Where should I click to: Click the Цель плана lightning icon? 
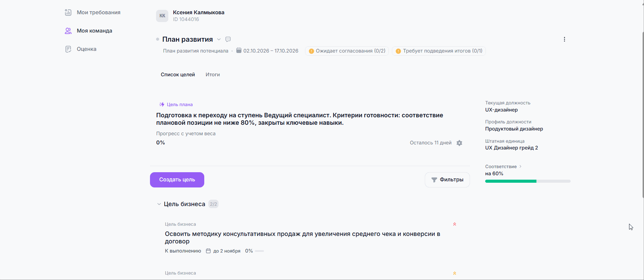click(162, 104)
